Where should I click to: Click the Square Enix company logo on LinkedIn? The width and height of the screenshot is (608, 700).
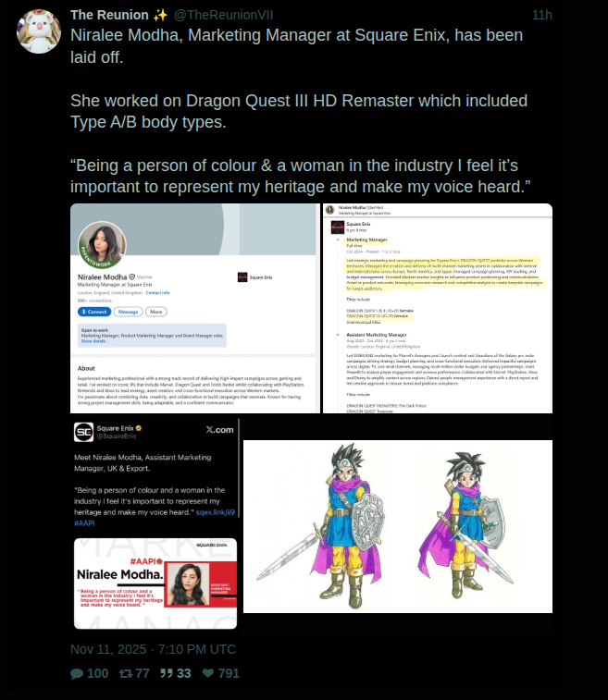242,277
